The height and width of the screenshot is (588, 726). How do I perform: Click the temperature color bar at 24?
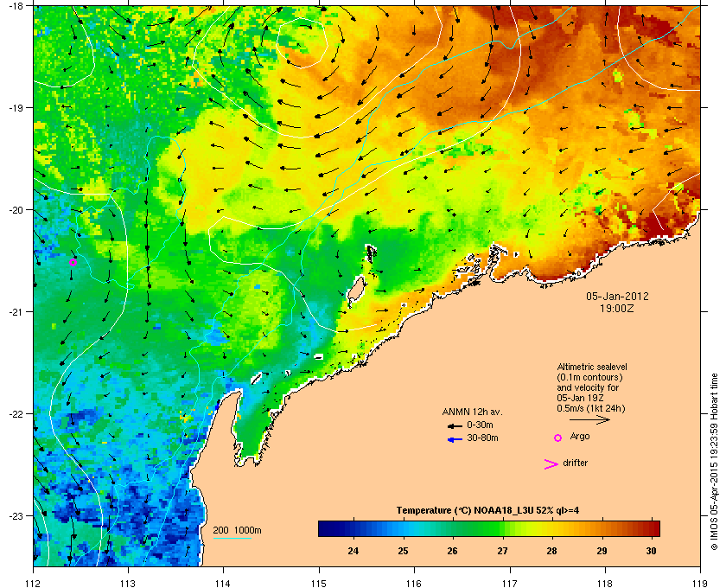353,528
